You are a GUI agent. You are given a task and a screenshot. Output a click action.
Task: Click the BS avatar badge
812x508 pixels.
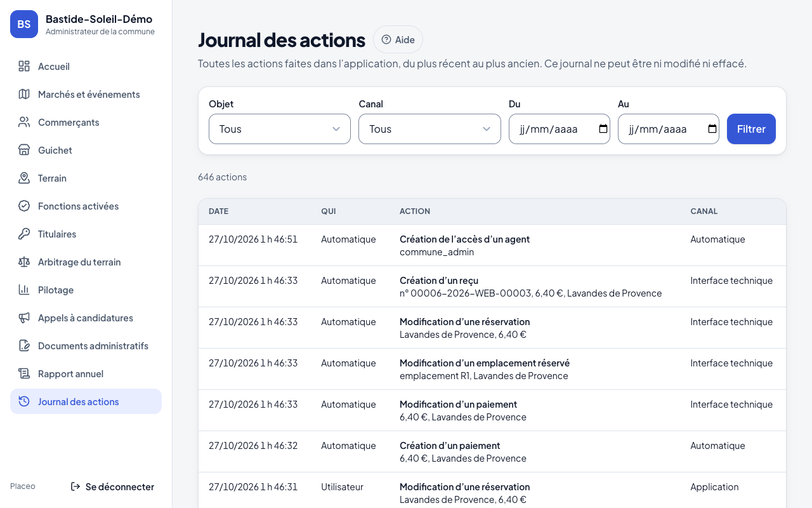click(x=24, y=24)
